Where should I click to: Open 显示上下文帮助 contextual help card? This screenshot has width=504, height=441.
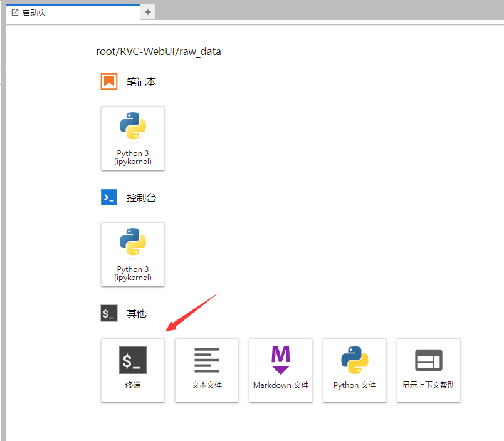tap(429, 370)
